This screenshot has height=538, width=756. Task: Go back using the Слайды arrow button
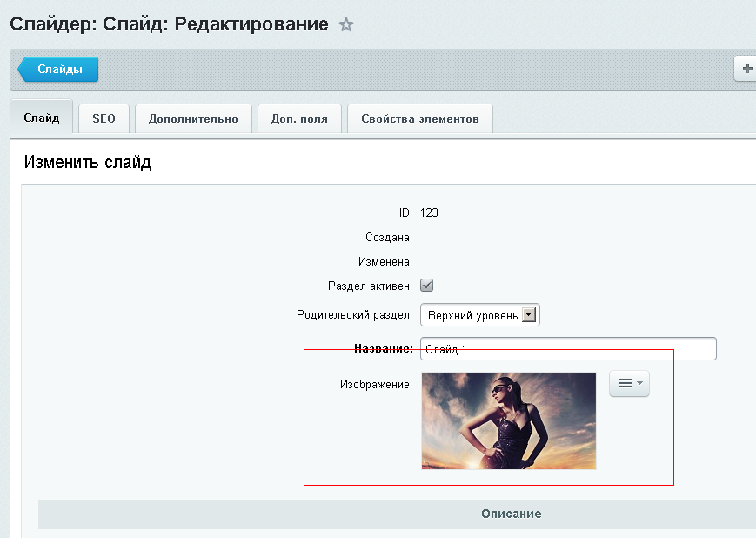(58, 69)
